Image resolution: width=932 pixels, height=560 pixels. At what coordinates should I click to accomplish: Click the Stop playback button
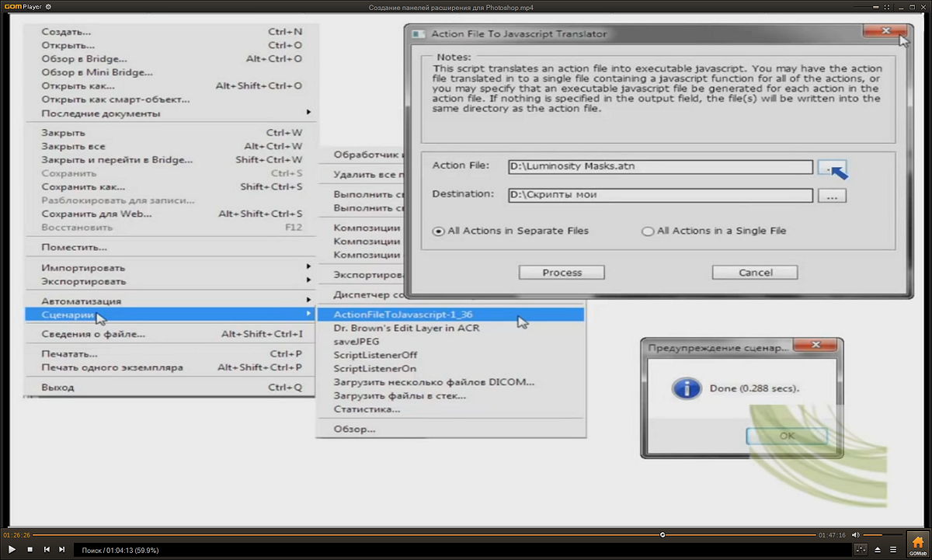tap(30, 550)
